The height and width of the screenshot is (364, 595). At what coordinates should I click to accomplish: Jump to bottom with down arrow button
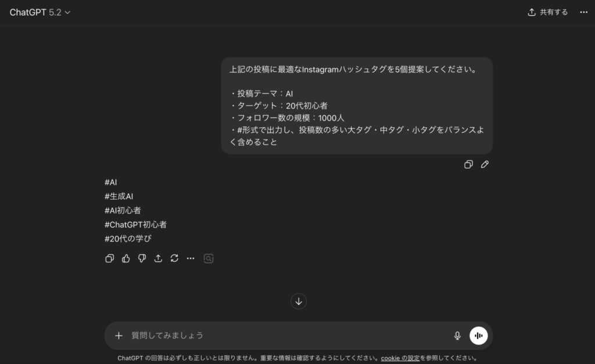[299, 301]
